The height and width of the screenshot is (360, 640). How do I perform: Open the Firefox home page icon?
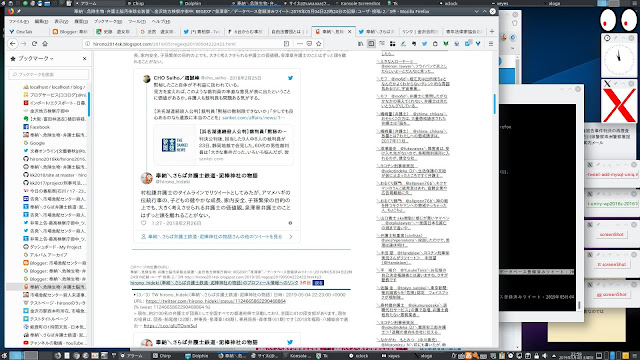click(x=45, y=44)
